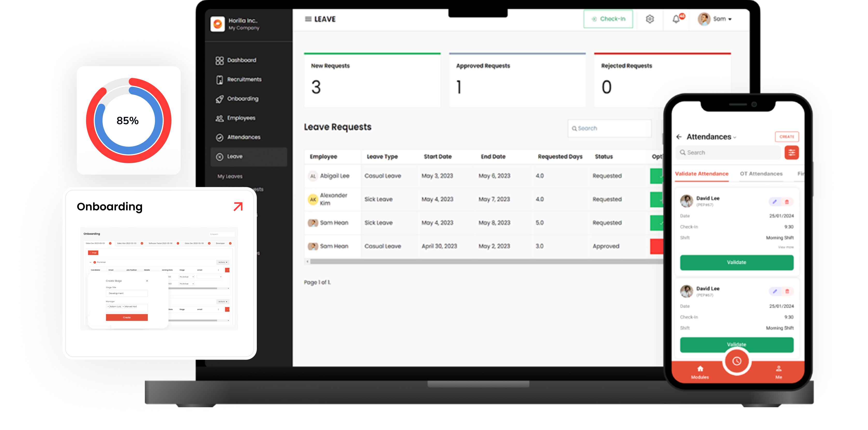Open the notifications bell
The width and height of the screenshot is (868, 430).
(x=676, y=19)
